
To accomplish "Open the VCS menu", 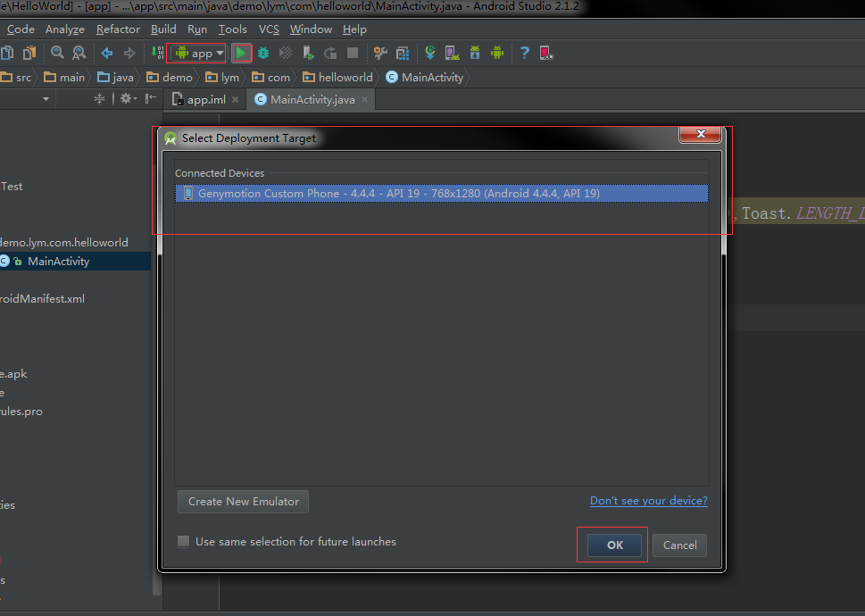I will (x=269, y=29).
